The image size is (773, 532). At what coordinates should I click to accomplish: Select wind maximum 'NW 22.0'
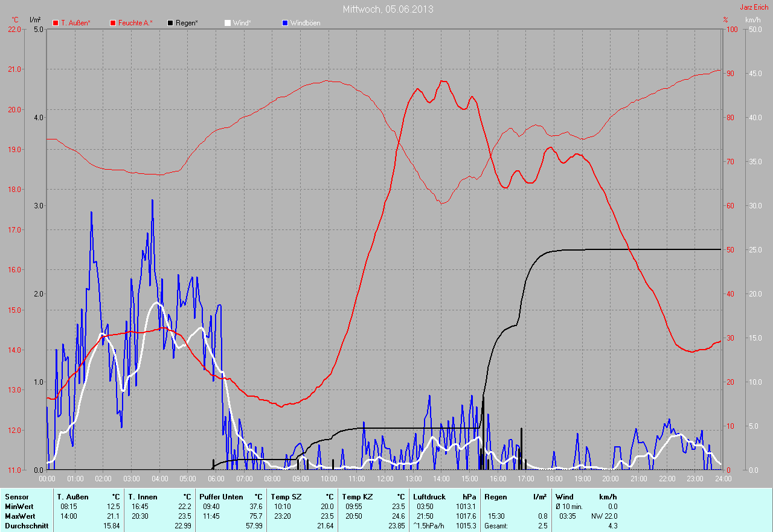[605, 516]
